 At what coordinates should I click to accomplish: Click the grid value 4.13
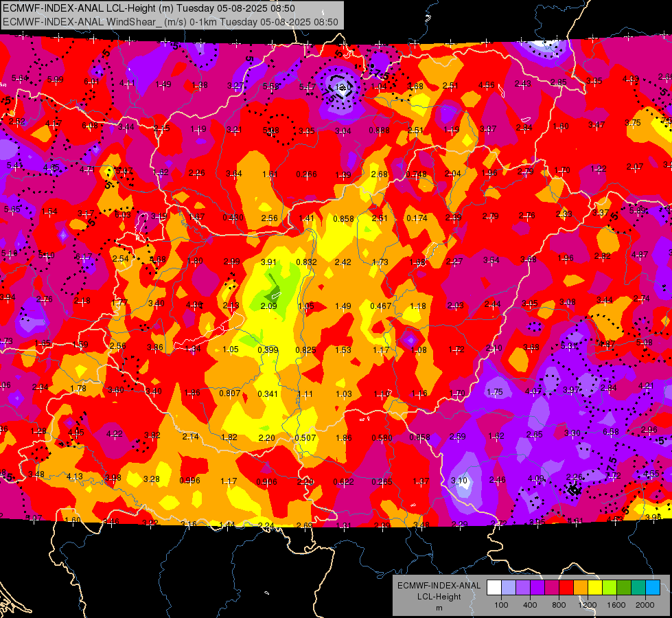point(75,477)
